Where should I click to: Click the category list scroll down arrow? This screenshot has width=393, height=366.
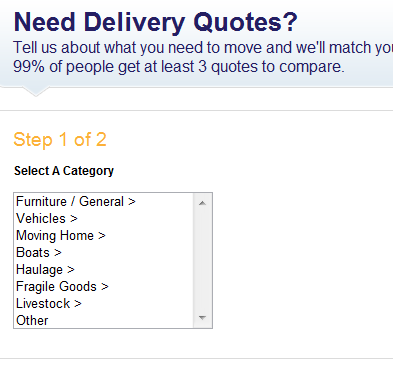(x=202, y=318)
